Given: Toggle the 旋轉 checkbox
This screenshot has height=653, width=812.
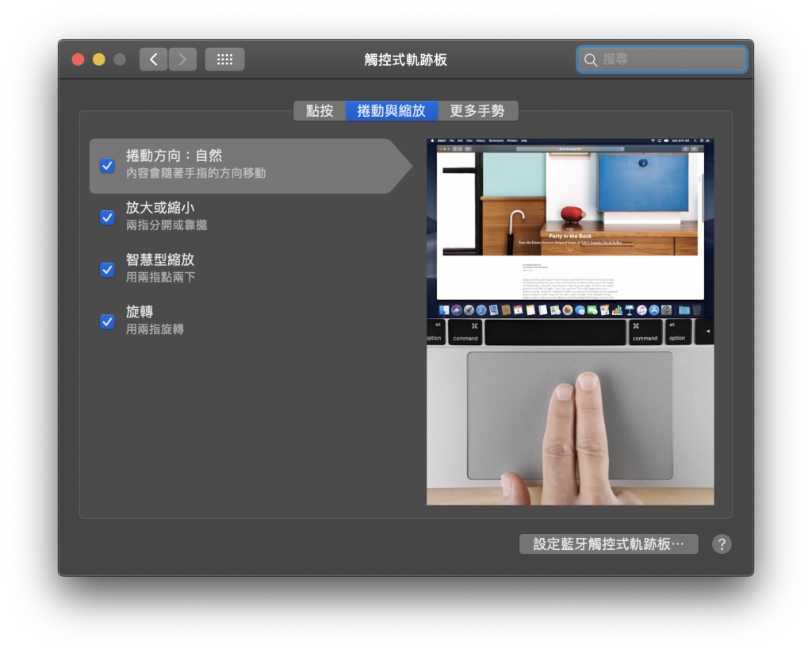Looking at the screenshot, I should pos(107,322).
